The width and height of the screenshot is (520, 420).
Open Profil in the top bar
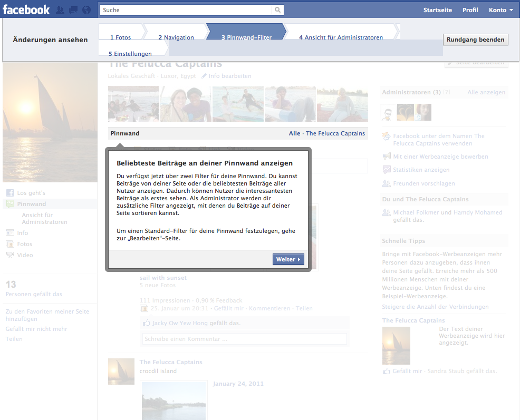pyautogui.click(x=470, y=10)
